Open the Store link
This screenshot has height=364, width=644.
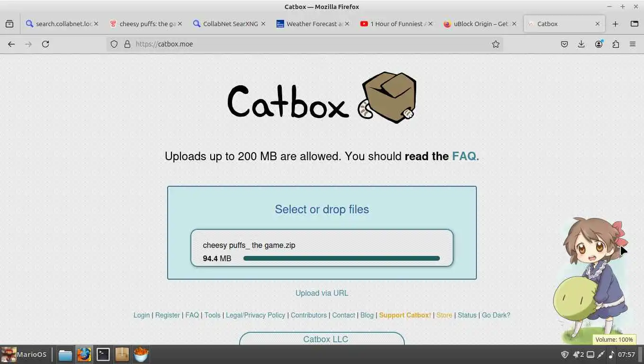coord(444,315)
